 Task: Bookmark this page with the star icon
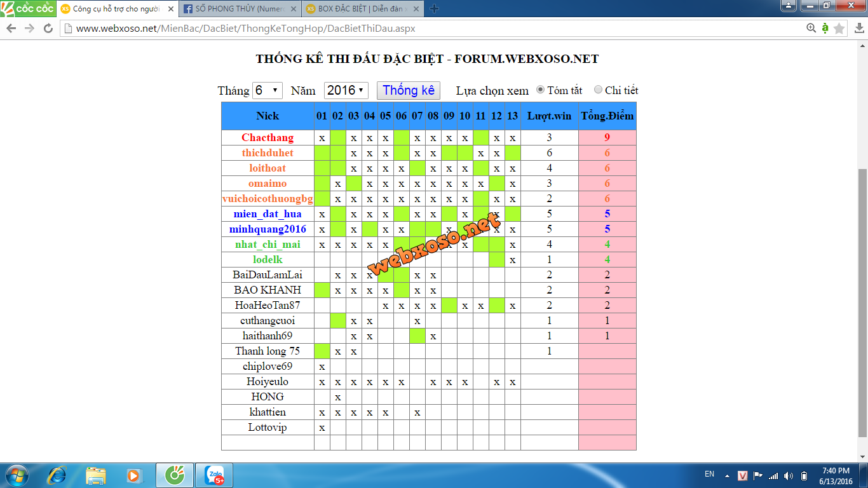coord(839,29)
